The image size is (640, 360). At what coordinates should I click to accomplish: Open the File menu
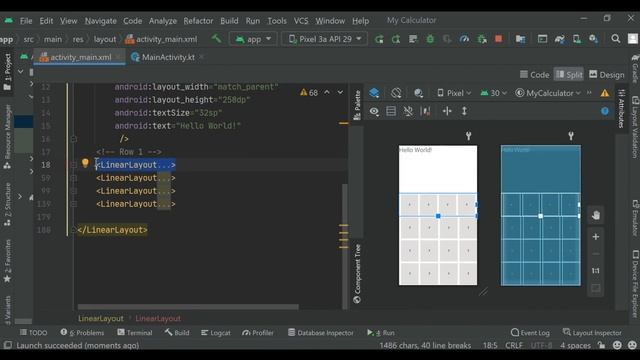pyautogui.click(x=26, y=20)
